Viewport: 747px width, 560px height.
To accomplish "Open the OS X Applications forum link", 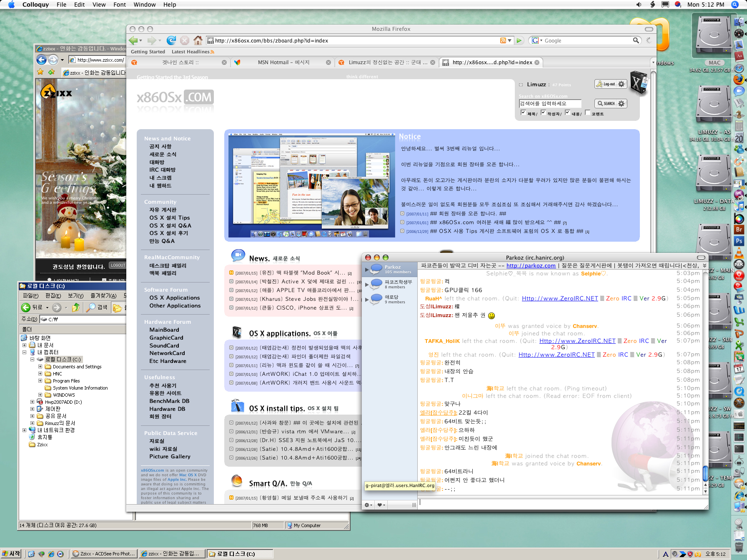I will (x=175, y=298).
